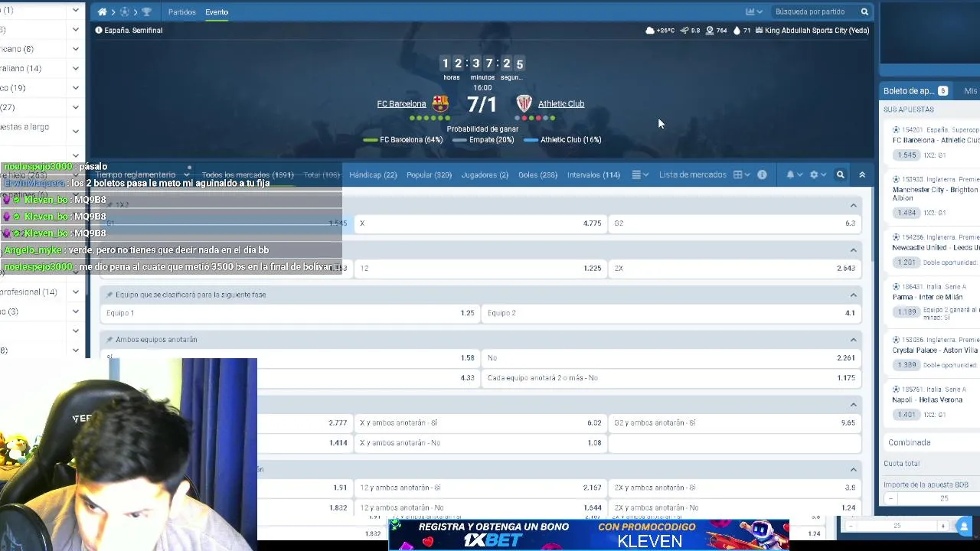Click the market search magnifier icon
980x551 pixels.
point(840,175)
